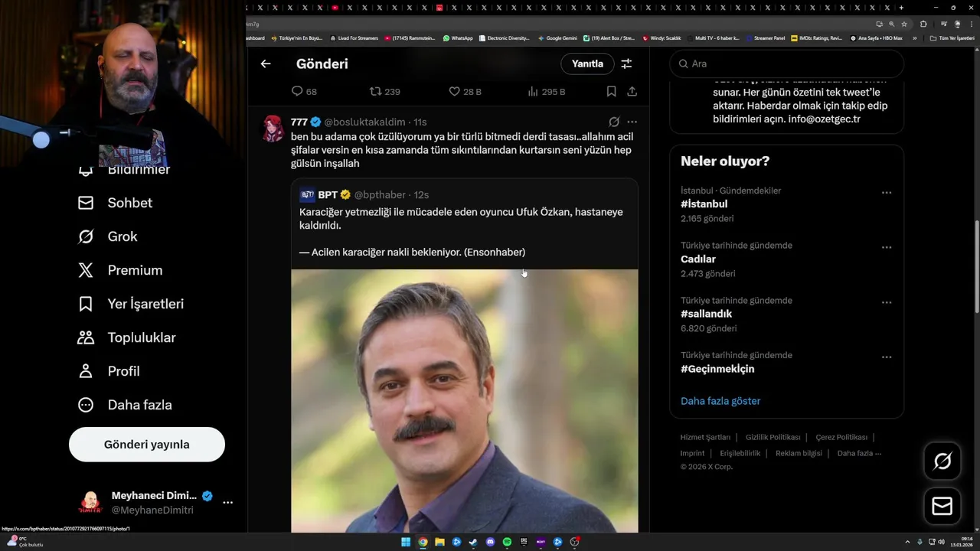
Task: Click the Yanıtla reply button
Action: pyautogui.click(x=587, y=64)
